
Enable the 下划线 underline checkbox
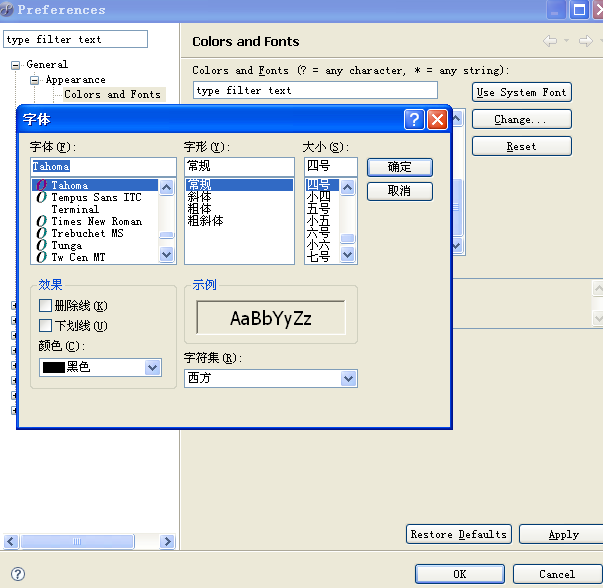click(45, 325)
